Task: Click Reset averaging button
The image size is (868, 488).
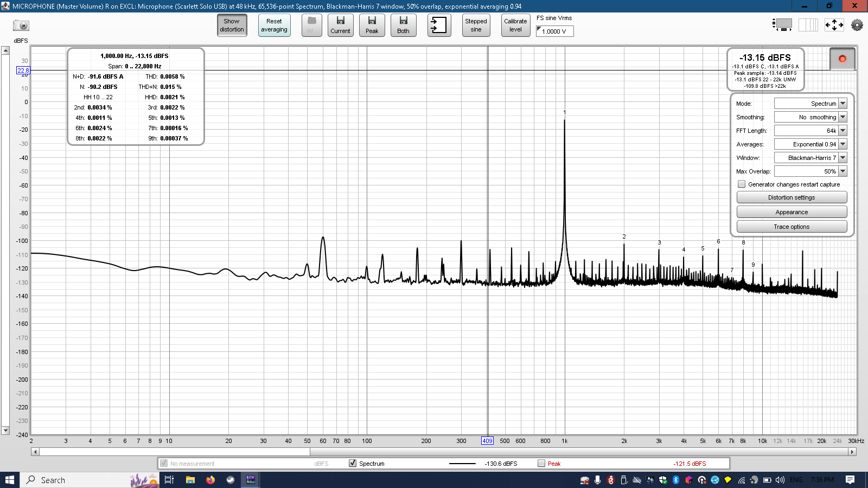Action: click(x=274, y=25)
